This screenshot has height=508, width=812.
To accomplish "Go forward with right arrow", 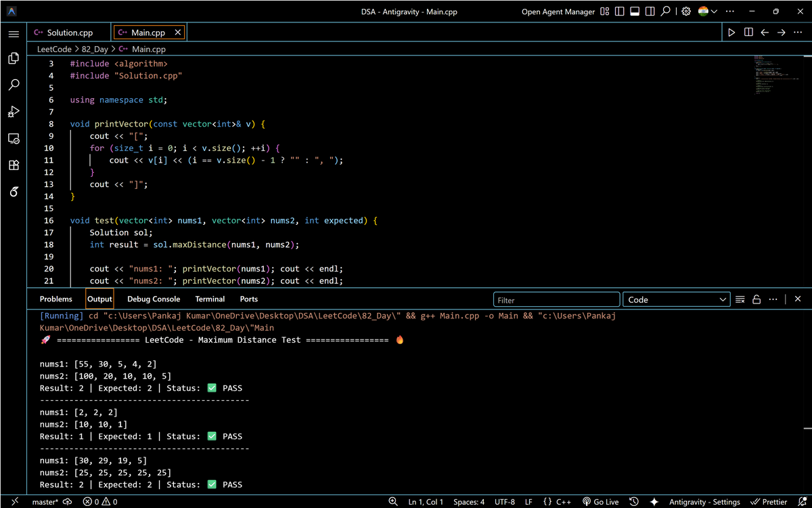I will 781,33.
